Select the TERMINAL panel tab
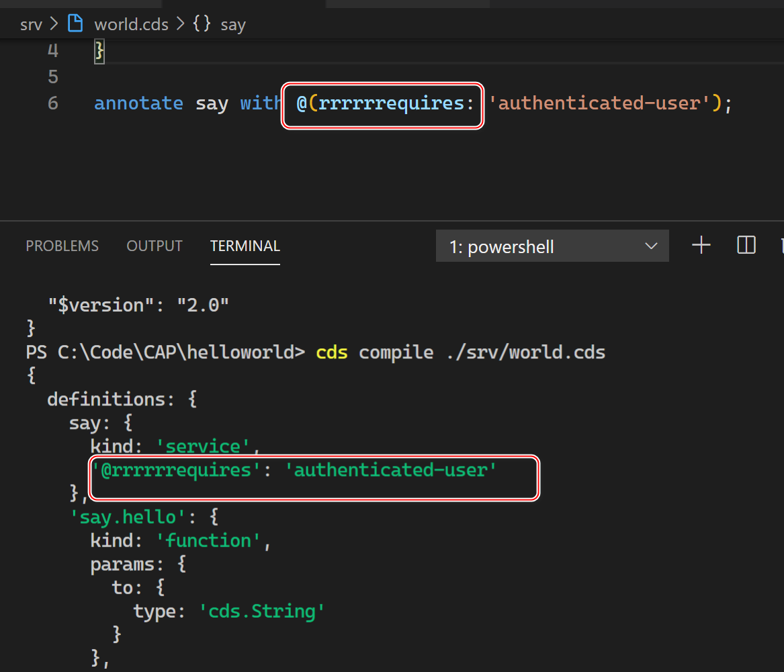 point(245,246)
